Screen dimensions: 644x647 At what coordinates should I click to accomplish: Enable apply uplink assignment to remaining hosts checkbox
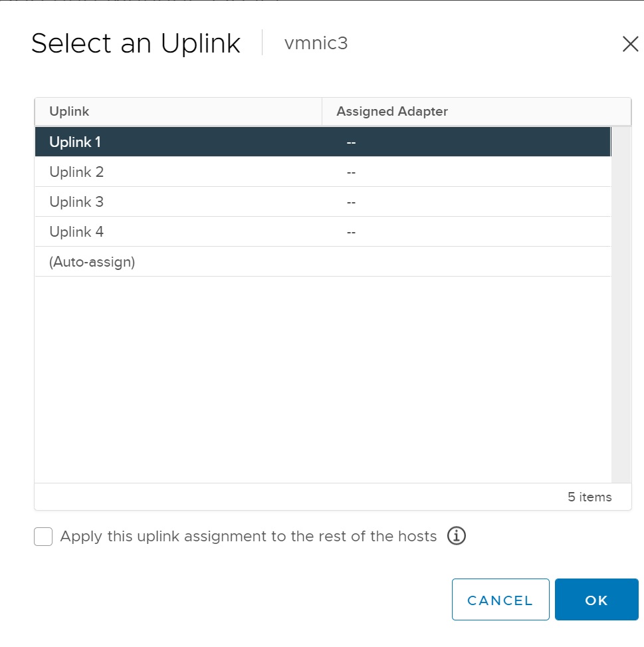pos(43,537)
